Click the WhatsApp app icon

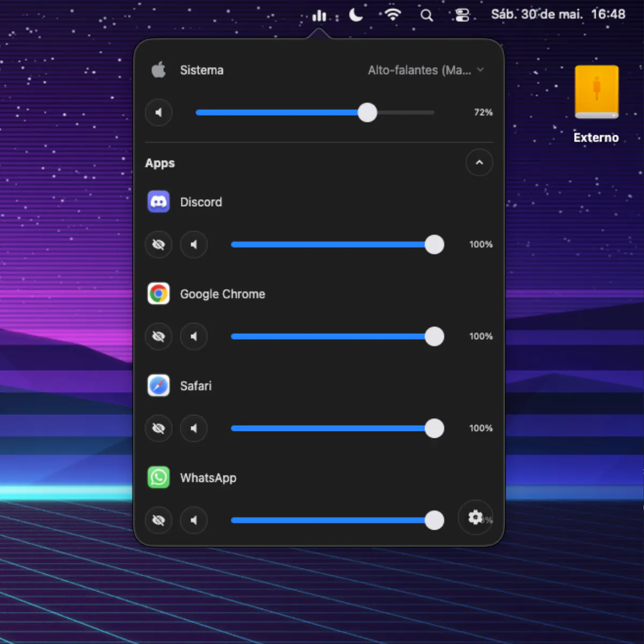(x=158, y=477)
